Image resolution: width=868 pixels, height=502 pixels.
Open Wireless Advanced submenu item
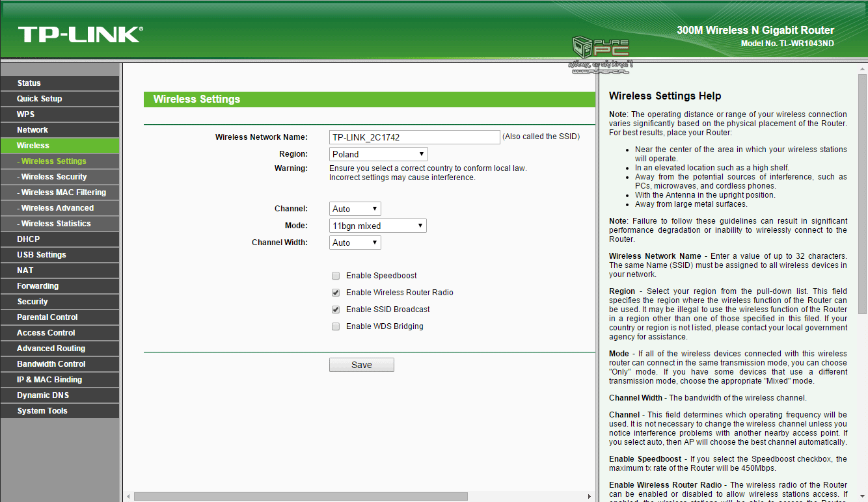tap(60, 208)
